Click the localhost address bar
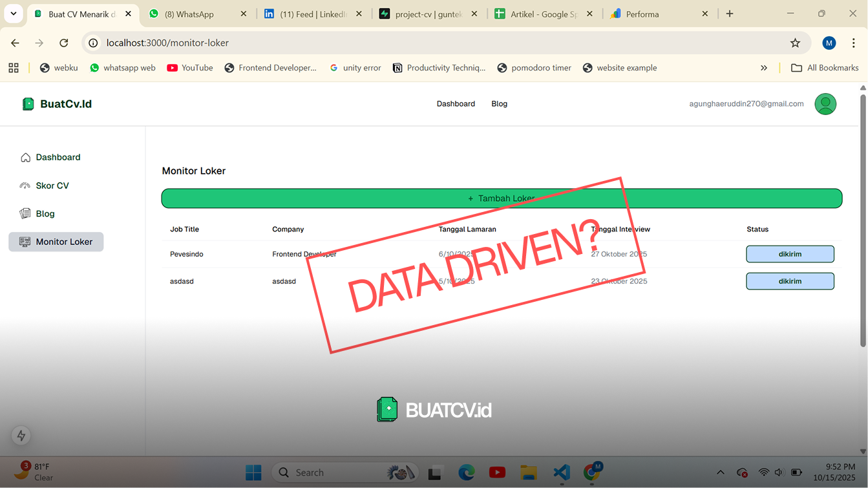868x488 pixels. [x=446, y=43]
